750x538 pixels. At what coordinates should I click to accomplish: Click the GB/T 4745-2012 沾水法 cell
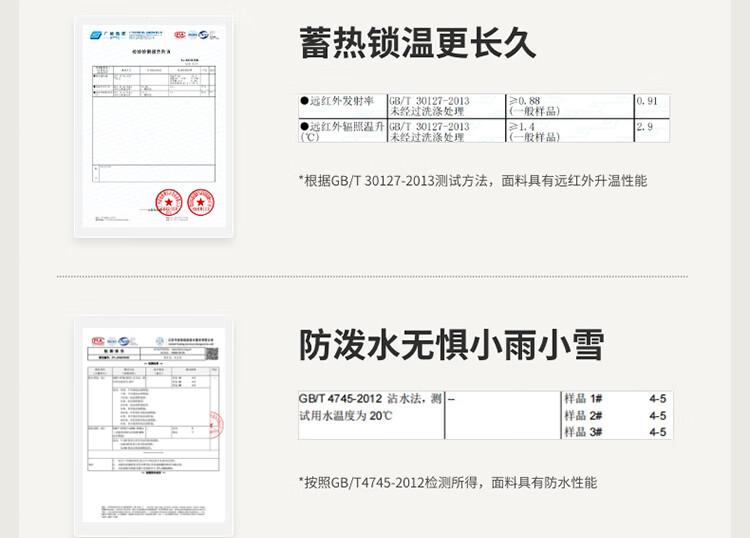click(x=370, y=406)
